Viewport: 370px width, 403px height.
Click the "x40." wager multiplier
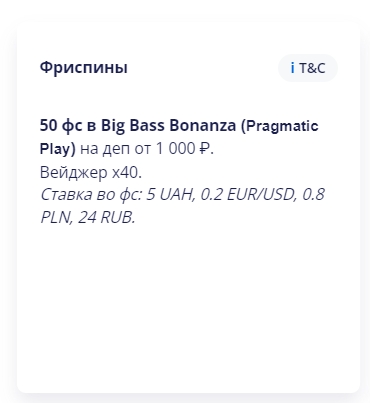127,172
